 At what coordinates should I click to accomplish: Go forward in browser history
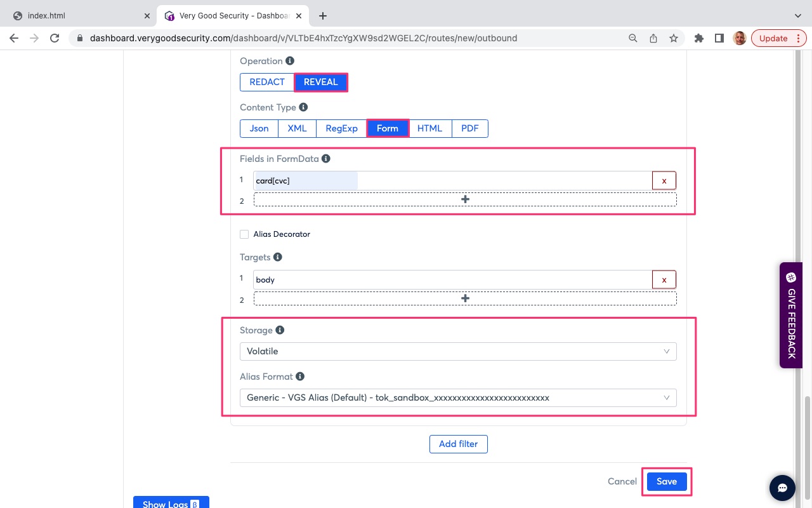[x=34, y=38]
